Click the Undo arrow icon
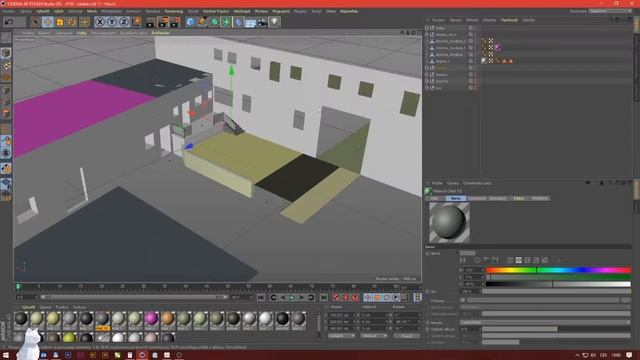This screenshot has width=640, height=360. [9, 22]
